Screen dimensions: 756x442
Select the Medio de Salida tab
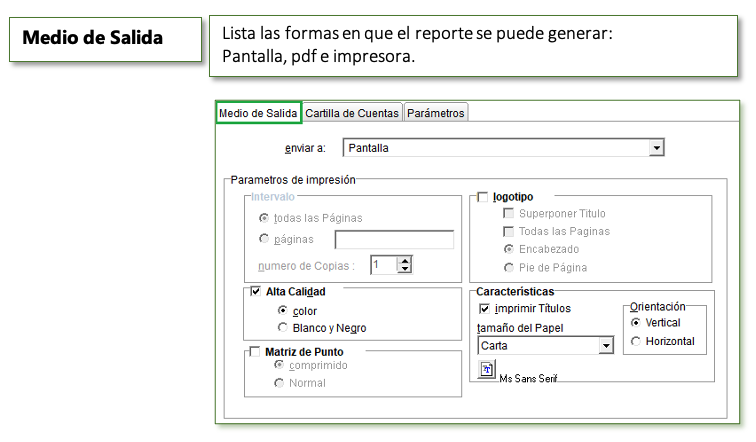[x=258, y=113]
